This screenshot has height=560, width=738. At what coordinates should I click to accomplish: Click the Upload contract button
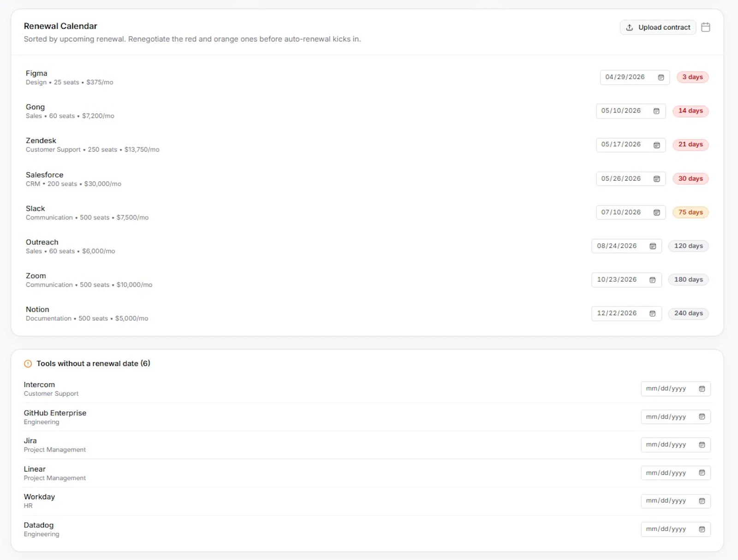pyautogui.click(x=658, y=28)
